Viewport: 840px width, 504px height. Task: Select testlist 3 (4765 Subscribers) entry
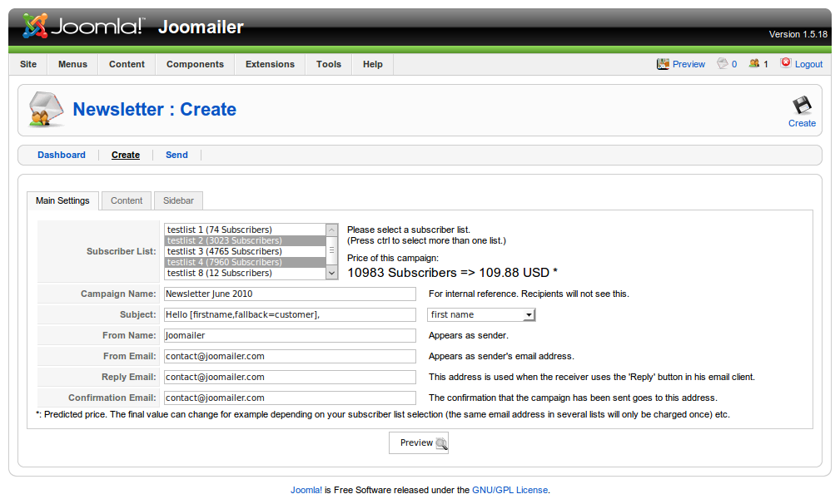click(223, 251)
